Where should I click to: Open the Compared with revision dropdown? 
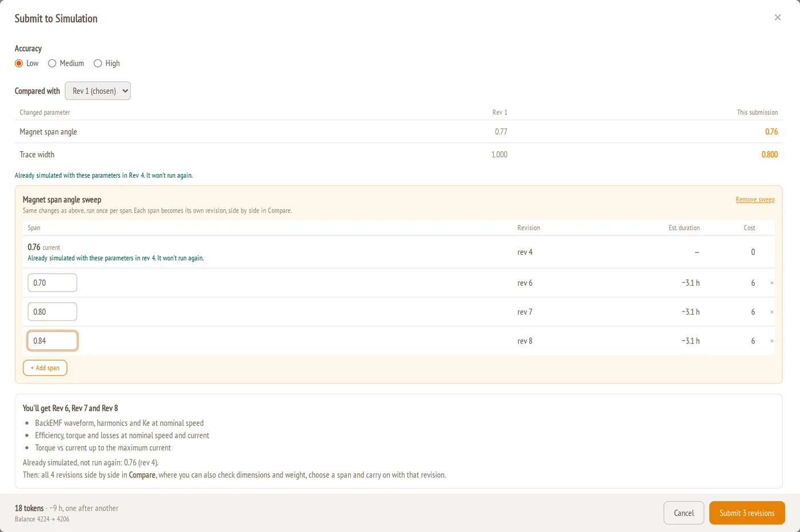pyautogui.click(x=98, y=91)
